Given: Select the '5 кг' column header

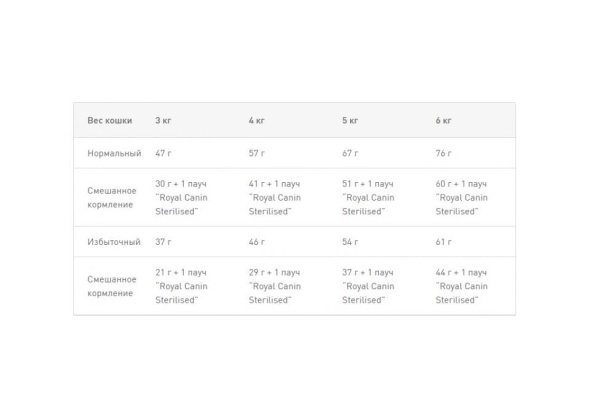Looking at the screenshot, I should (350, 121).
